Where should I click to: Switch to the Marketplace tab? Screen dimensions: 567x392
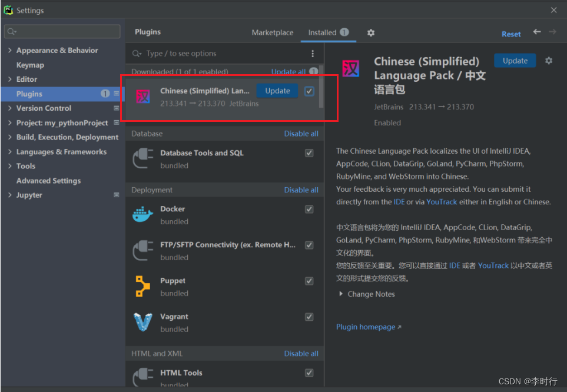[272, 32]
